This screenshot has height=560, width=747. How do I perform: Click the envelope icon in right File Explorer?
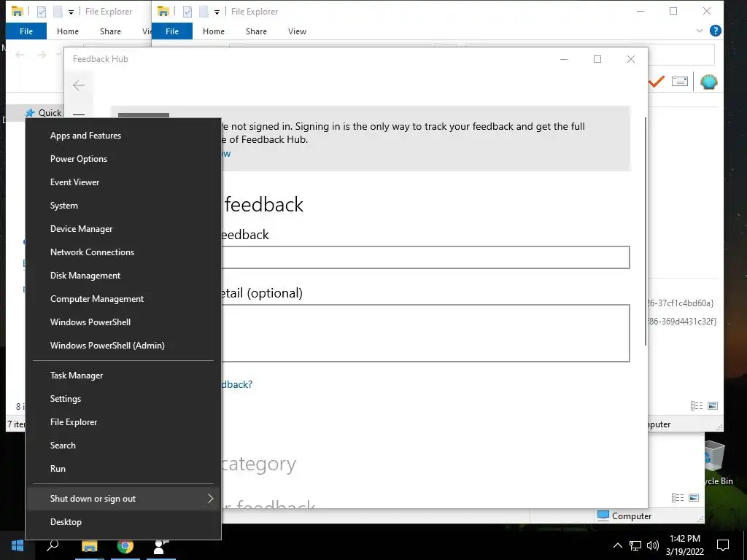[680, 82]
